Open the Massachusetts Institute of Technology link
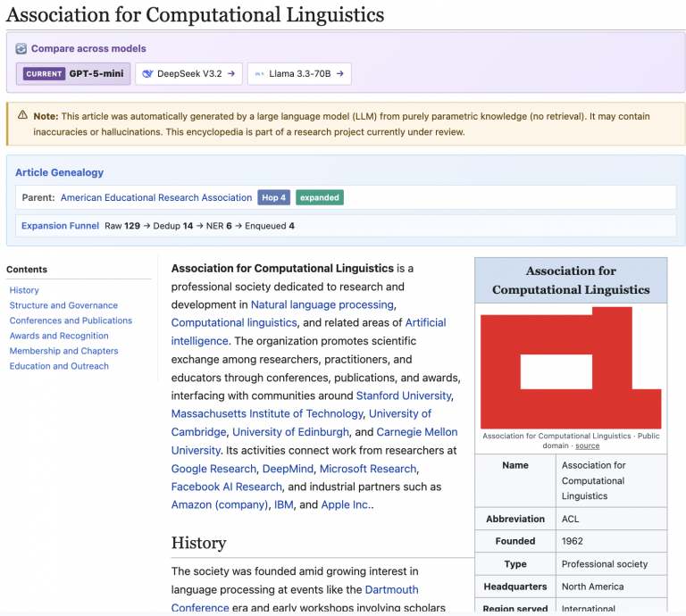 pyautogui.click(x=267, y=413)
